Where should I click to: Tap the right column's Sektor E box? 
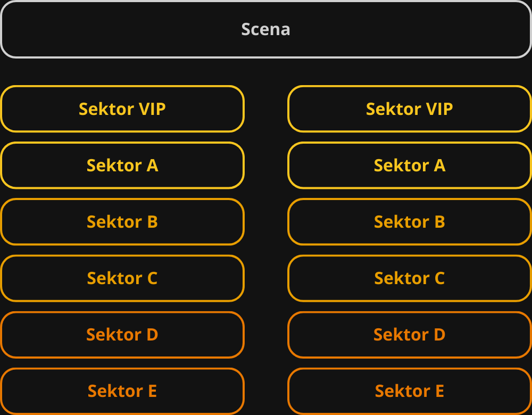410,391
